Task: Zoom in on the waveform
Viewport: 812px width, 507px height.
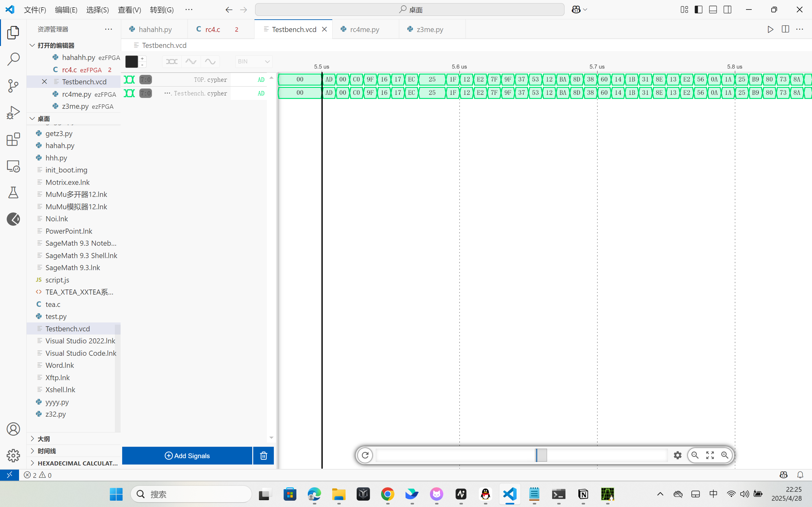Action: tap(725, 455)
